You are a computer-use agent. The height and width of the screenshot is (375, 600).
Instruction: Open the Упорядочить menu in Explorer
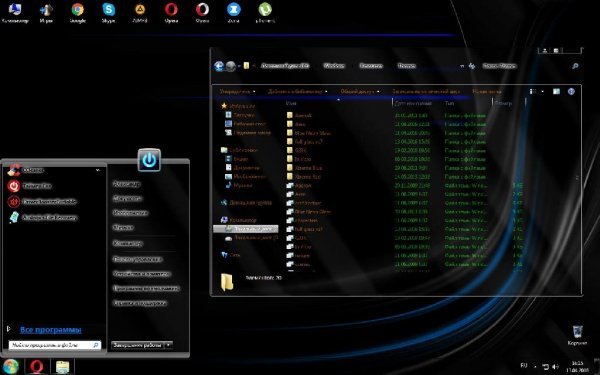coord(237,91)
